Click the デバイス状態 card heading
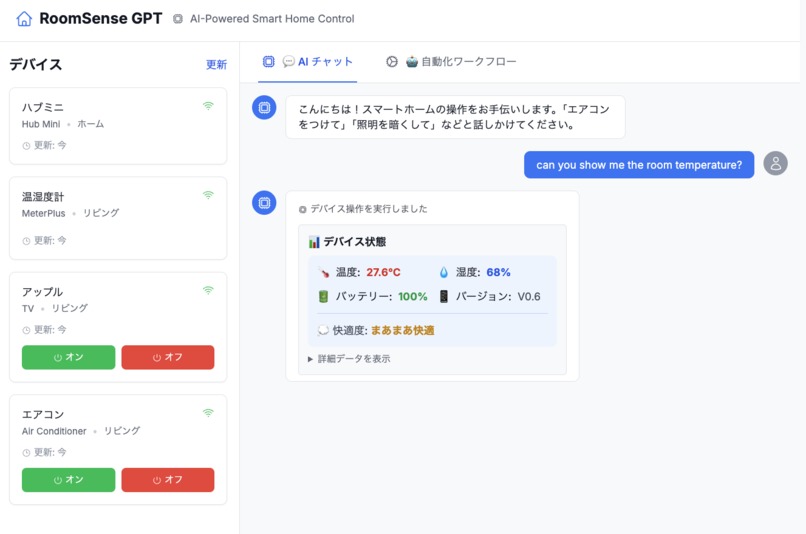806x534 pixels. pyautogui.click(x=355, y=242)
